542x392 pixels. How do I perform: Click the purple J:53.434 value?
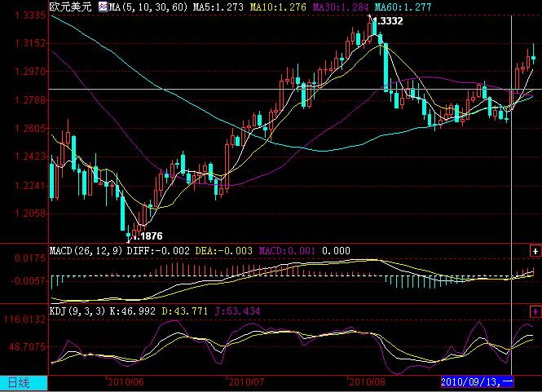click(238, 311)
